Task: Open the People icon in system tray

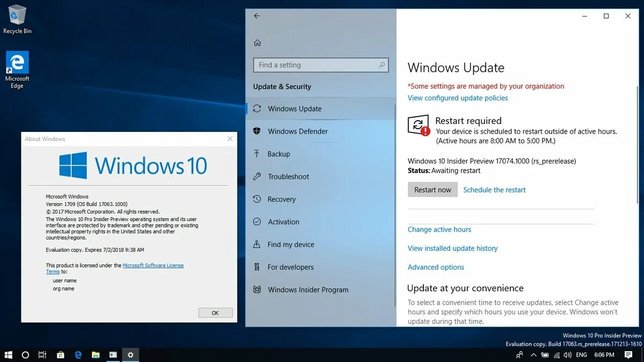Action: pos(519,355)
